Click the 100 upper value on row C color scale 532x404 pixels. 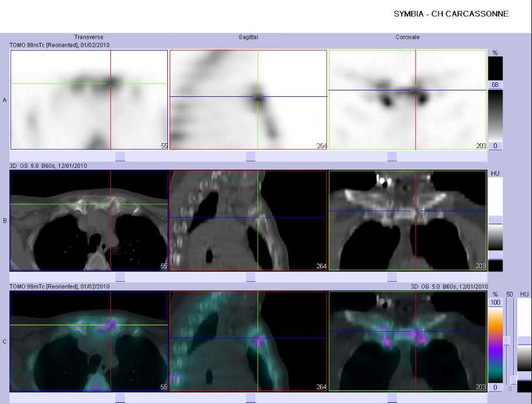coord(496,302)
